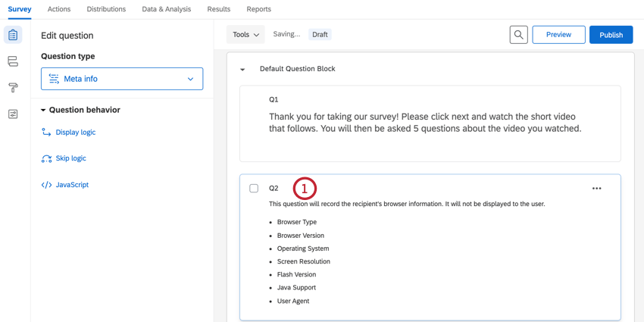Screen dimensions: 644x322
Task: Open survey options sliders icon in sidebar
Action: (x=13, y=114)
